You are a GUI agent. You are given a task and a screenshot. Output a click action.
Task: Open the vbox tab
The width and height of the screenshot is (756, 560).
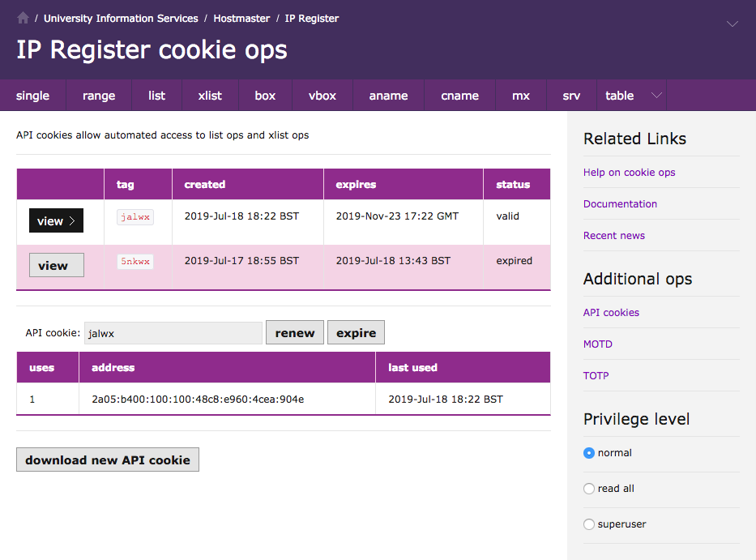point(322,96)
